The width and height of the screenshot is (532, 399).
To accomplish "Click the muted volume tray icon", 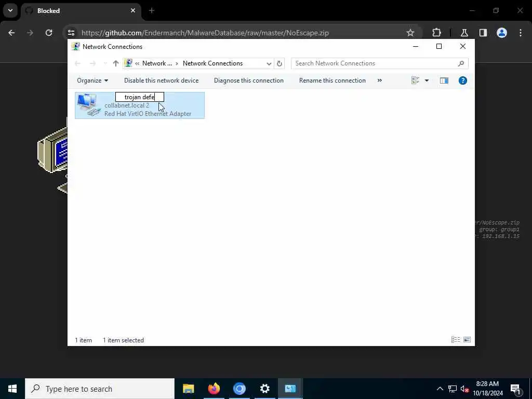I will pyautogui.click(x=464, y=389).
